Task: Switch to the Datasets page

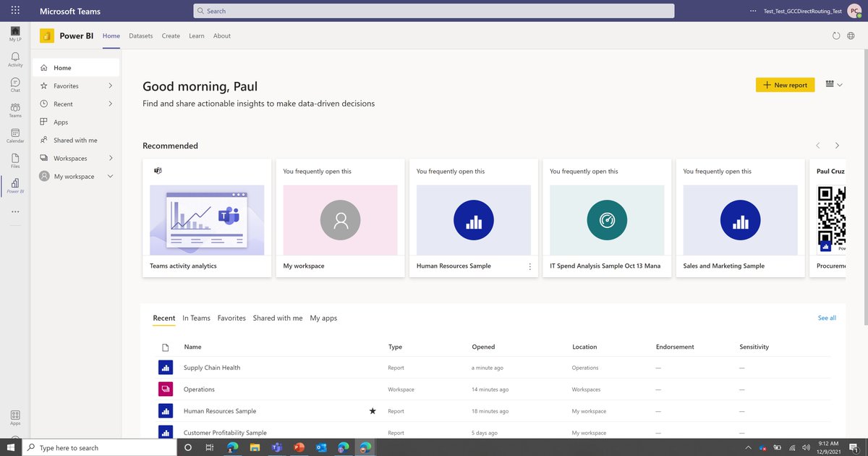Action: pyautogui.click(x=140, y=35)
